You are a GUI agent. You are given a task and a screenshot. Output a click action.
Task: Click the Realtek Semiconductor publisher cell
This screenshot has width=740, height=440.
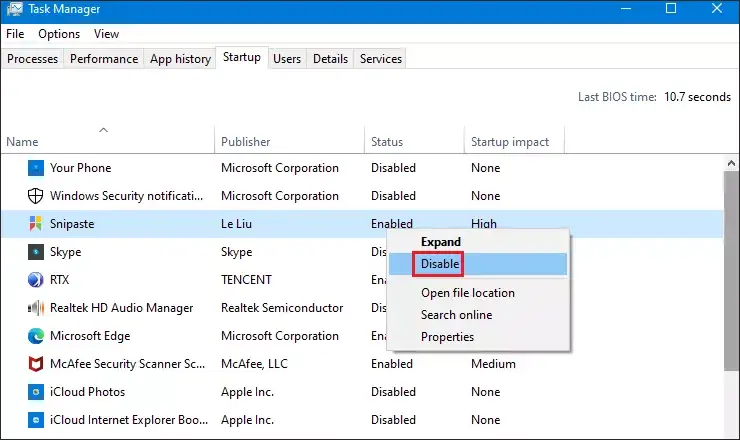(282, 308)
